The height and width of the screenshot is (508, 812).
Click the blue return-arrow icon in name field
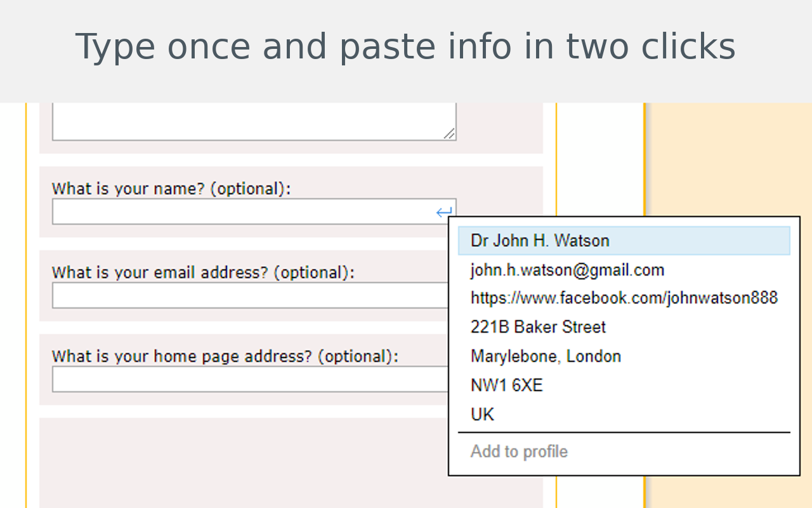point(444,212)
